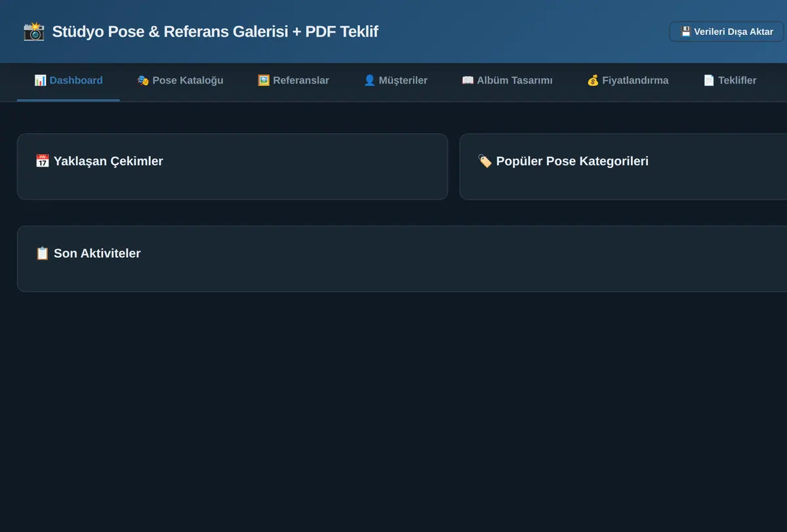Click the Son Aktiviteler heading

pyautogui.click(x=97, y=253)
